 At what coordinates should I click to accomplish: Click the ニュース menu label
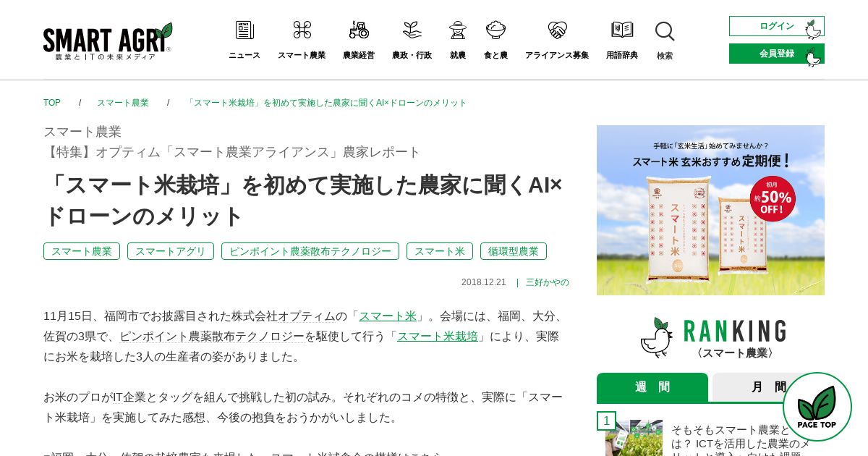coord(244,55)
